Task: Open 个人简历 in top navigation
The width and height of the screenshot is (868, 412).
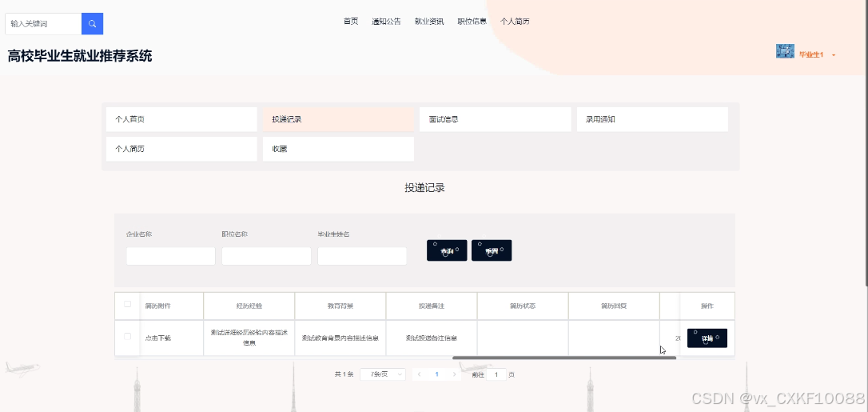Action: click(x=515, y=22)
